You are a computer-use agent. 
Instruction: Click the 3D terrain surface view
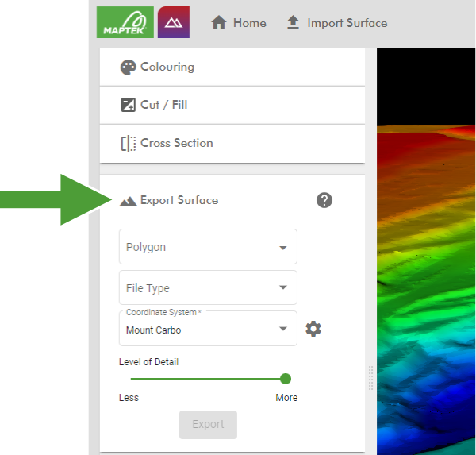click(x=426, y=252)
